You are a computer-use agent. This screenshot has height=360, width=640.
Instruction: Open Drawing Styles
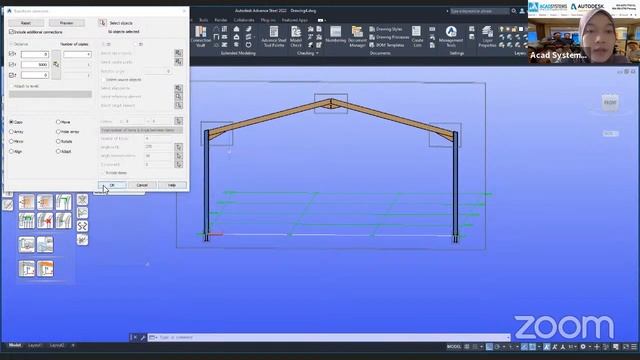pos(386,29)
